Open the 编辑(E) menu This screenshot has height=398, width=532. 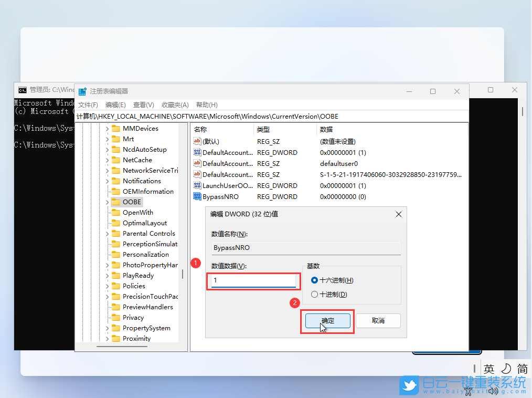[115, 104]
